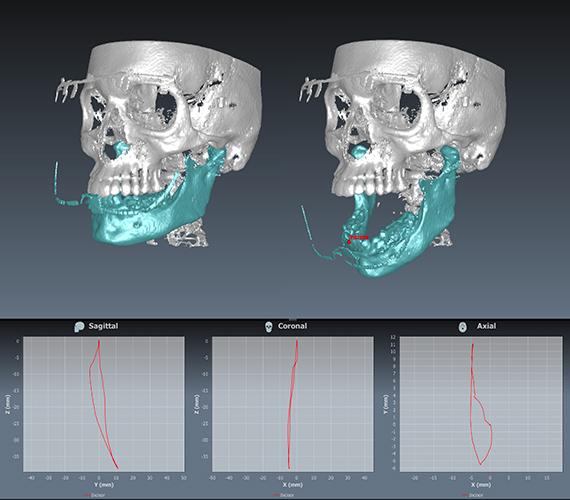Screen dimensions: 570x500
Task: Select the Axial graph title
Action: [486, 326]
